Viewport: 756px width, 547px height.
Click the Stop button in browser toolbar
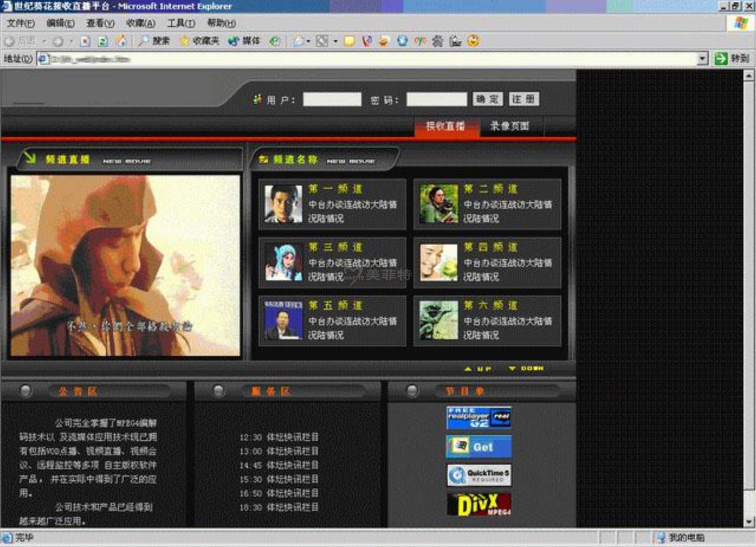[x=85, y=41]
